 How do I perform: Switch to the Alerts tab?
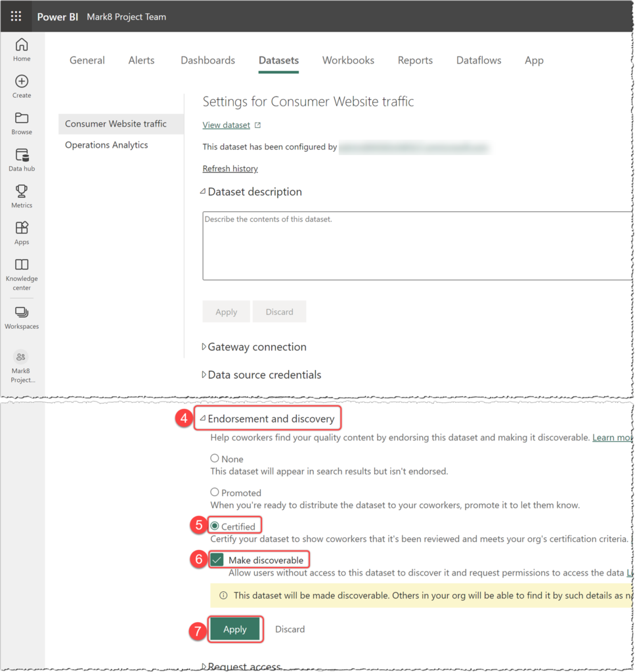tap(141, 60)
